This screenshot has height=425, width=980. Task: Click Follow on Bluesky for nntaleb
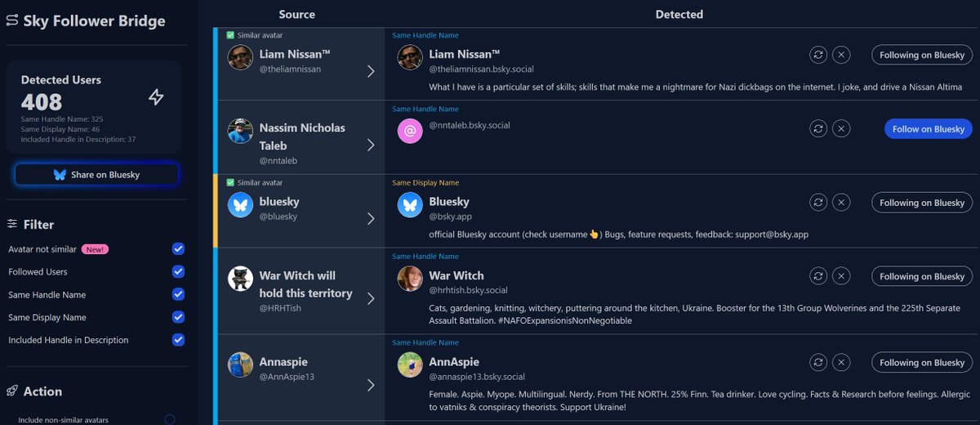coord(928,128)
